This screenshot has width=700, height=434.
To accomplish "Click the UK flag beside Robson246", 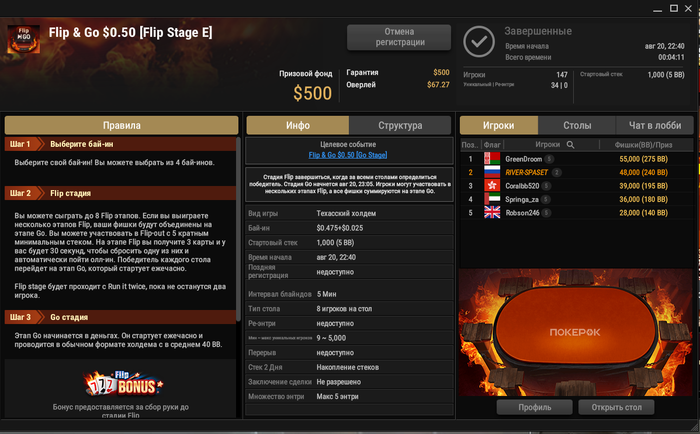I will click(x=492, y=213).
